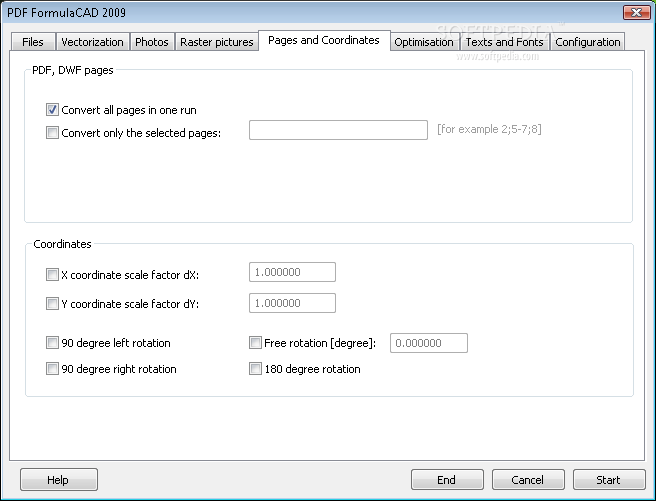Switch to the Texts and Fonts tab
The image size is (656, 501).
click(x=505, y=42)
